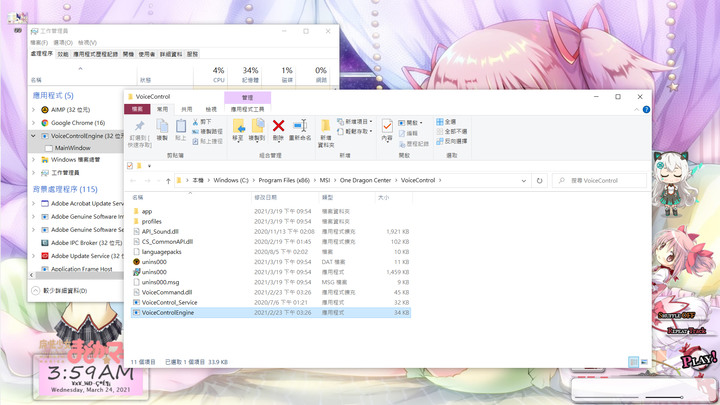The height and width of the screenshot is (405, 720).
Task: Click the PLAY! button on desktop music widget
Action: 698,360
